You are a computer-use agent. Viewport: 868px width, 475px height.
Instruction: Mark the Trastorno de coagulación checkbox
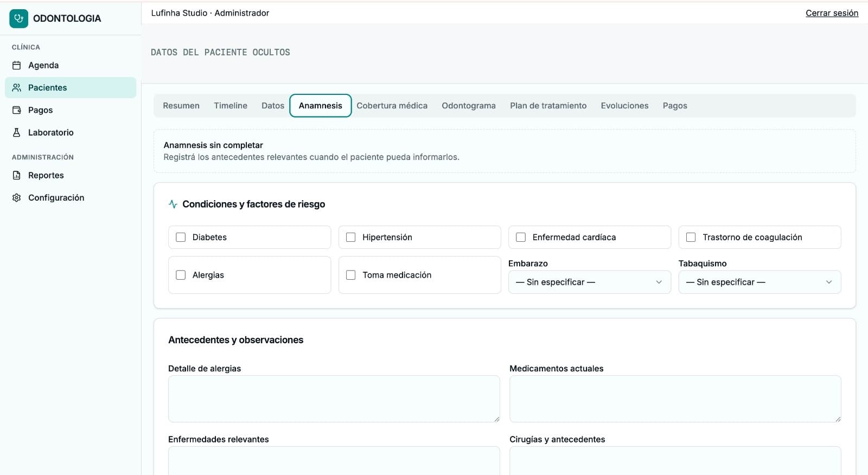coord(691,237)
